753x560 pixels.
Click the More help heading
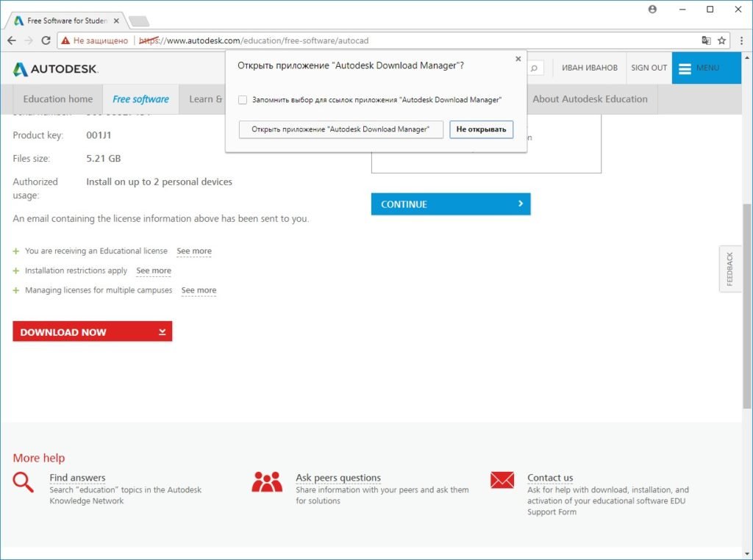[x=39, y=458]
